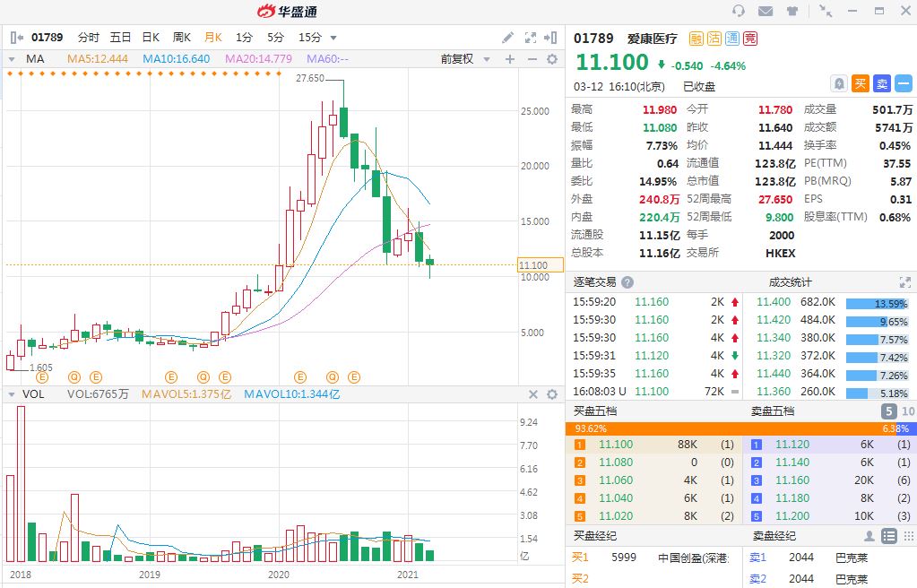Open the 前复权 adjustment dropdown
The width and height of the screenshot is (917, 588).
coord(465,59)
